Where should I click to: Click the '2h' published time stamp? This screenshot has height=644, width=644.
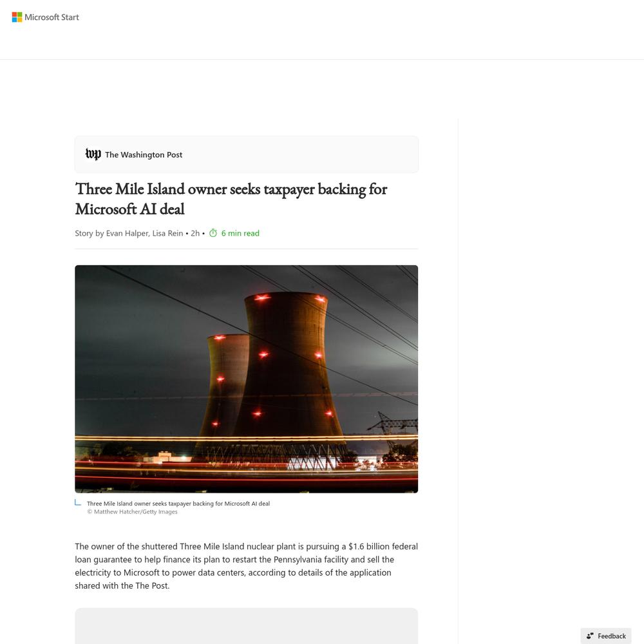click(195, 233)
